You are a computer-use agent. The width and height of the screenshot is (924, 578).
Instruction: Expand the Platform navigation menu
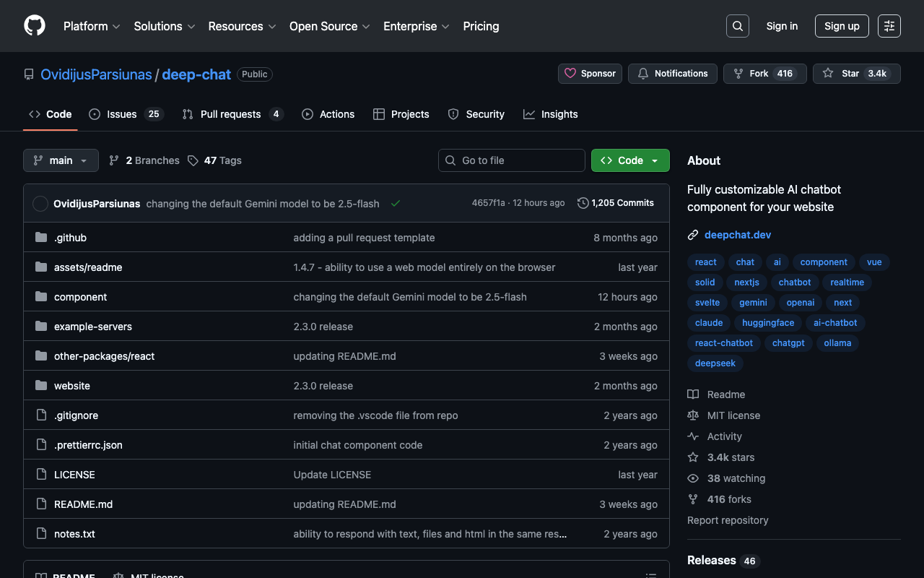[92, 26]
